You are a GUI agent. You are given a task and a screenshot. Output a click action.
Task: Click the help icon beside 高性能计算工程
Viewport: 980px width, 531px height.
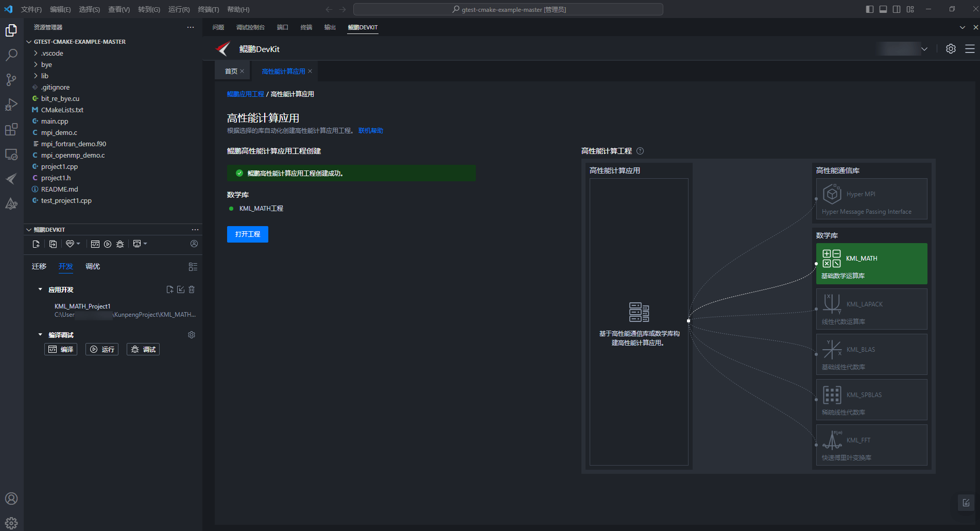pyautogui.click(x=640, y=151)
